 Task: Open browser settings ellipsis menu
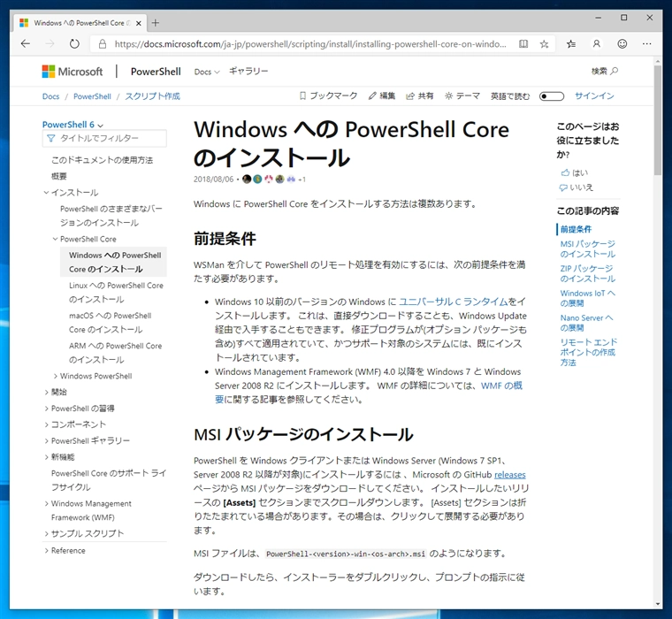click(x=646, y=43)
